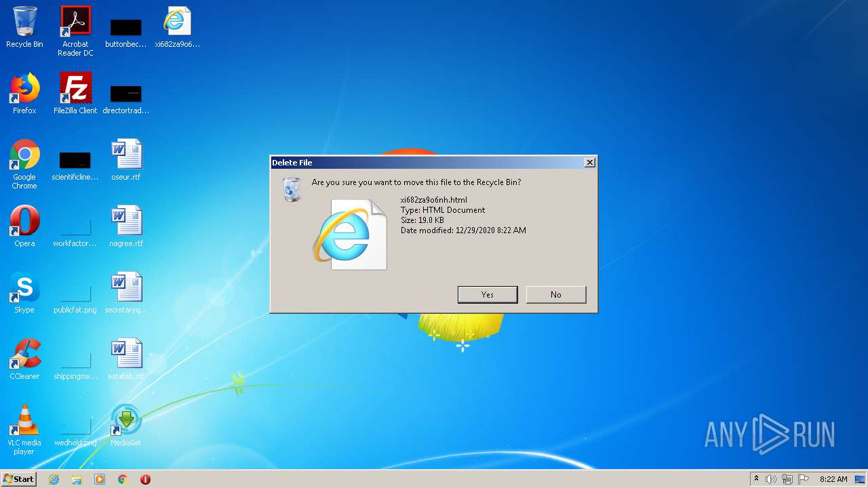Click the network tray icon
Image resolution: width=868 pixels, height=488 pixels.
point(787,479)
